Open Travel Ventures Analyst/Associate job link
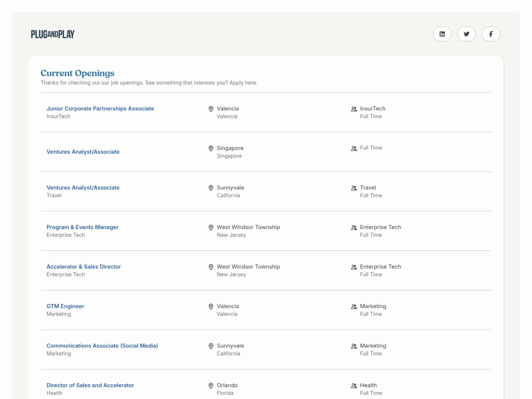The width and height of the screenshot is (532, 399). (83, 188)
